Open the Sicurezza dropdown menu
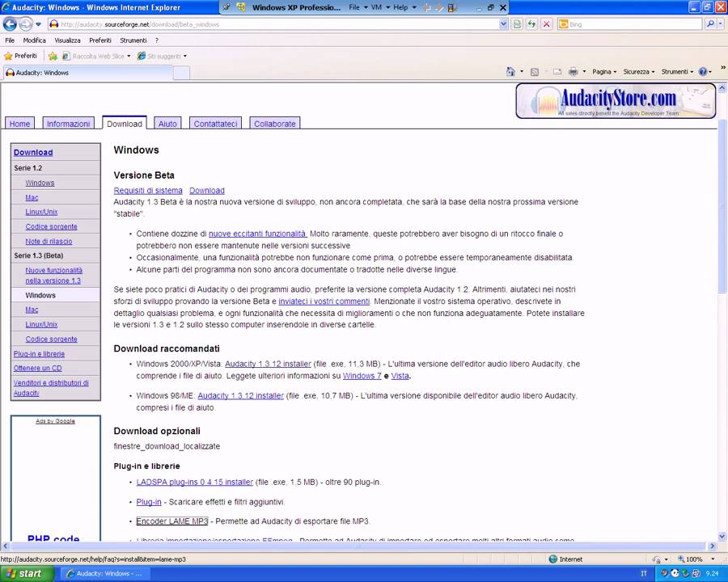Image resolution: width=728 pixels, height=582 pixels. click(x=639, y=71)
